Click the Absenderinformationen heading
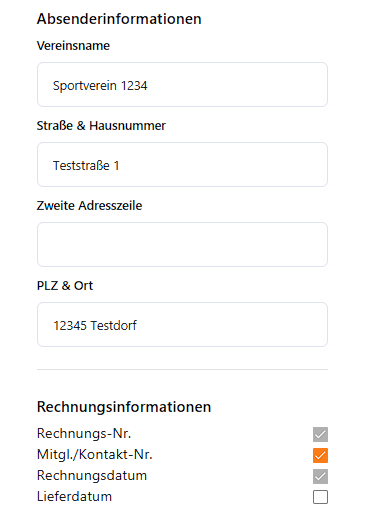The image size is (368, 513). click(x=119, y=19)
